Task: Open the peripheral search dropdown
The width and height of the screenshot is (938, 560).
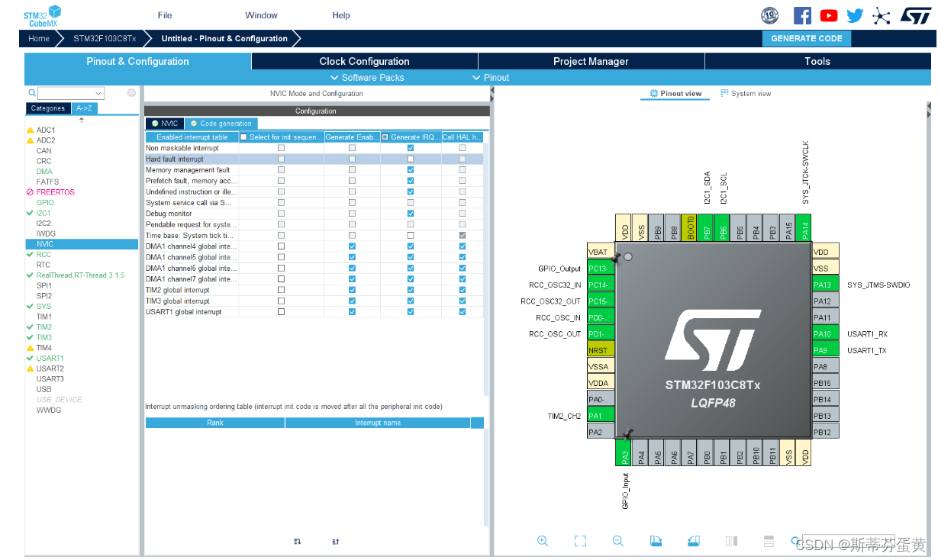Action: pos(99,93)
